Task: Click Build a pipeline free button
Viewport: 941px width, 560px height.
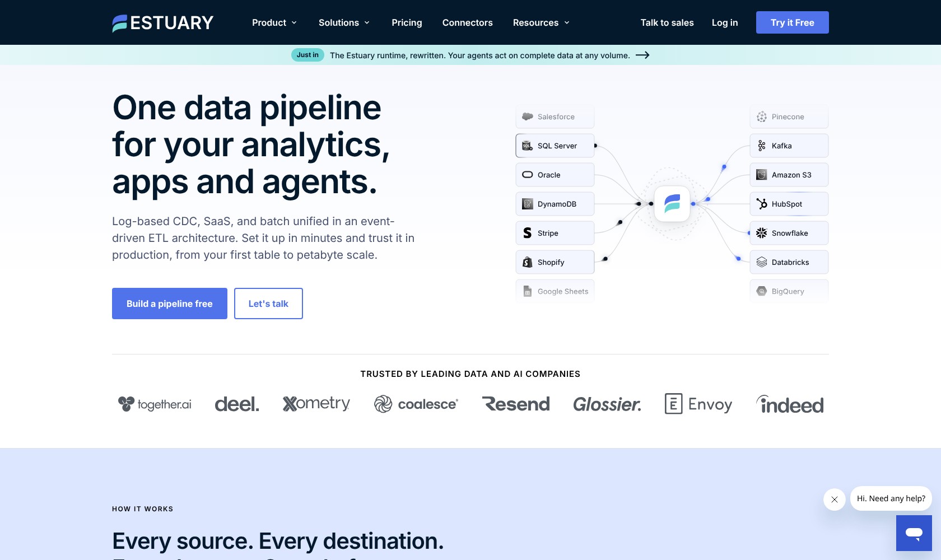Action: pos(170,304)
